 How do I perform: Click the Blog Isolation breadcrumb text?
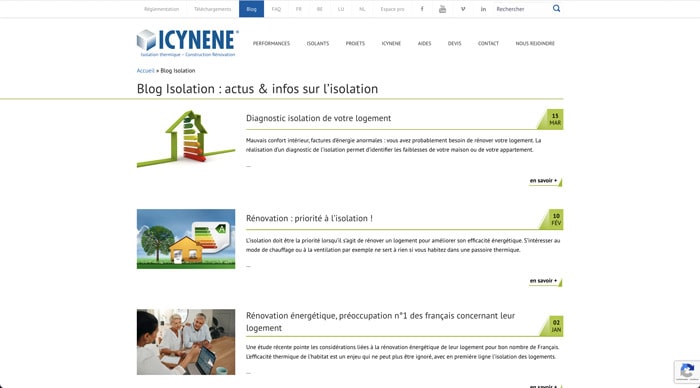[178, 71]
